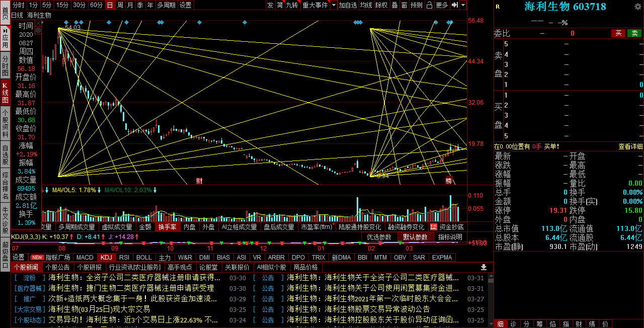The height and width of the screenshot is (328, 644).
Task: Click the 榜 marker on the chart
Action: [448, 181]
